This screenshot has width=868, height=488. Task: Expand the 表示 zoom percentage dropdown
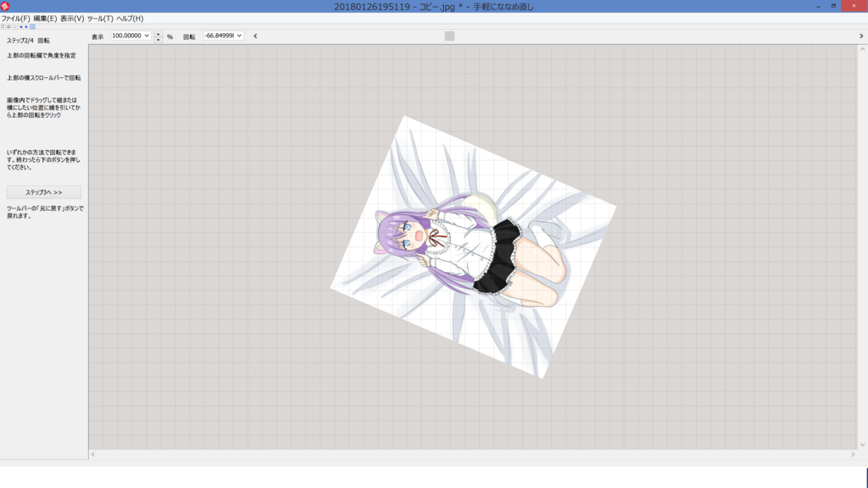pyautogui.click(x=147, y=36)
